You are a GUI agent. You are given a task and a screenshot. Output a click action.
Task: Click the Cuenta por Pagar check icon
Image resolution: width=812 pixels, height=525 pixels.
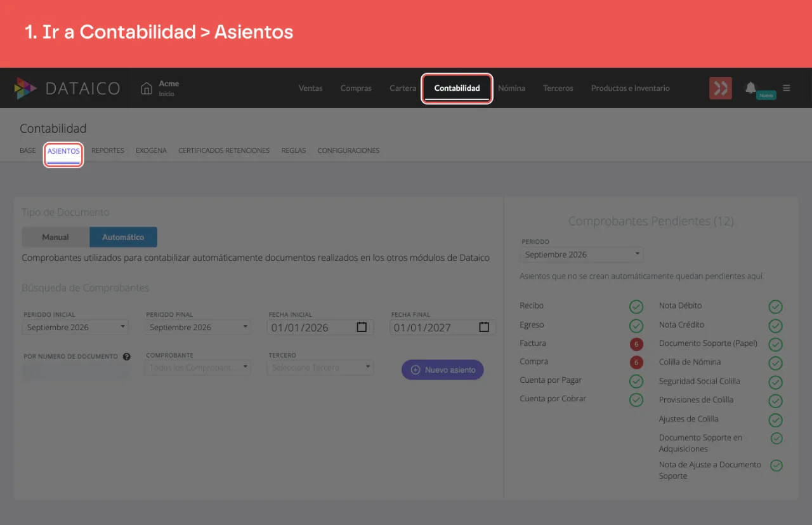pos(636,382)
